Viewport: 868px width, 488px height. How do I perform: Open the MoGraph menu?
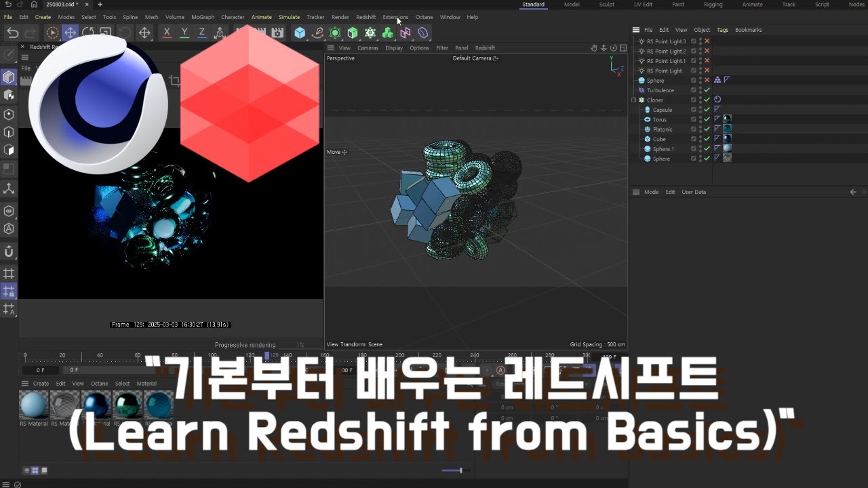[203, 17]
